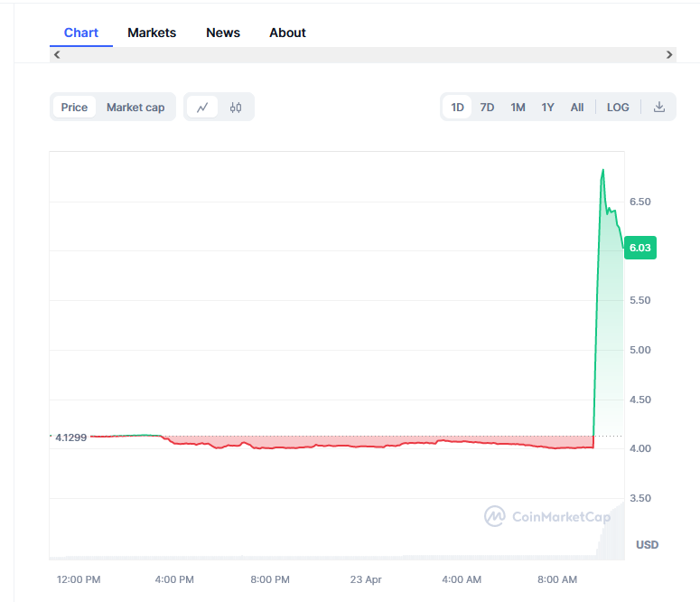Click the USD currency label

pos(647,545)
